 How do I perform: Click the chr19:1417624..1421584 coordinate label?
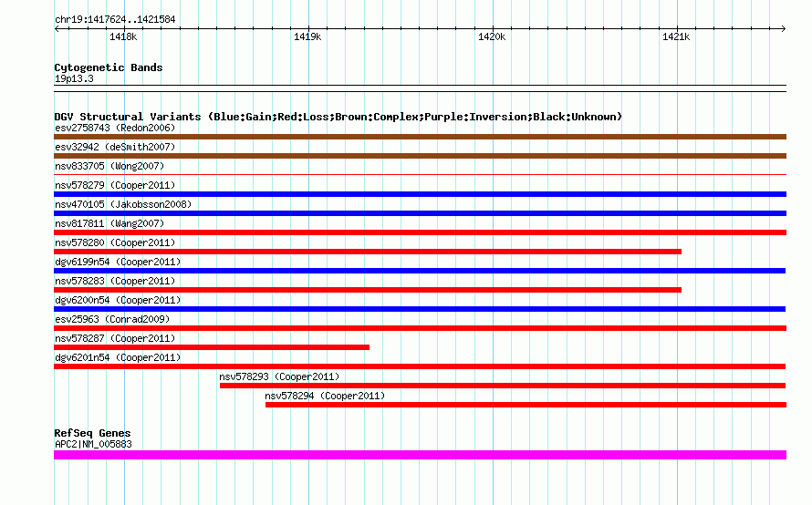[115, 19]
